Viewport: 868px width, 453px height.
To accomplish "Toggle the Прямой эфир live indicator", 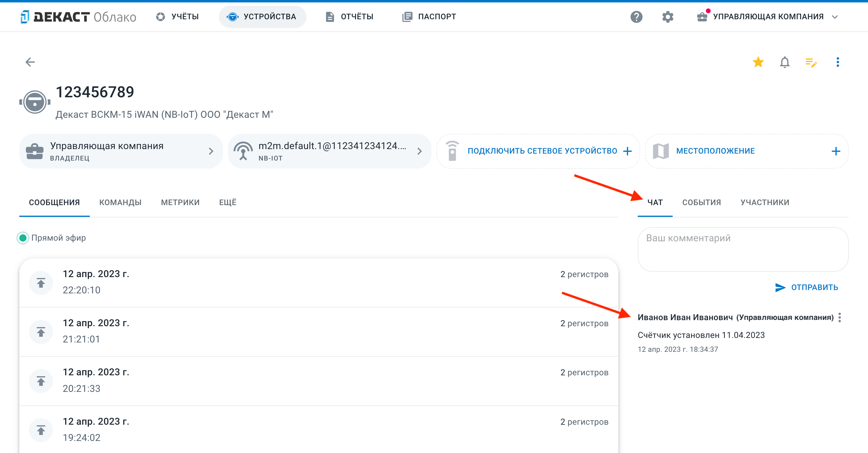I will click(x=23, y=238).
